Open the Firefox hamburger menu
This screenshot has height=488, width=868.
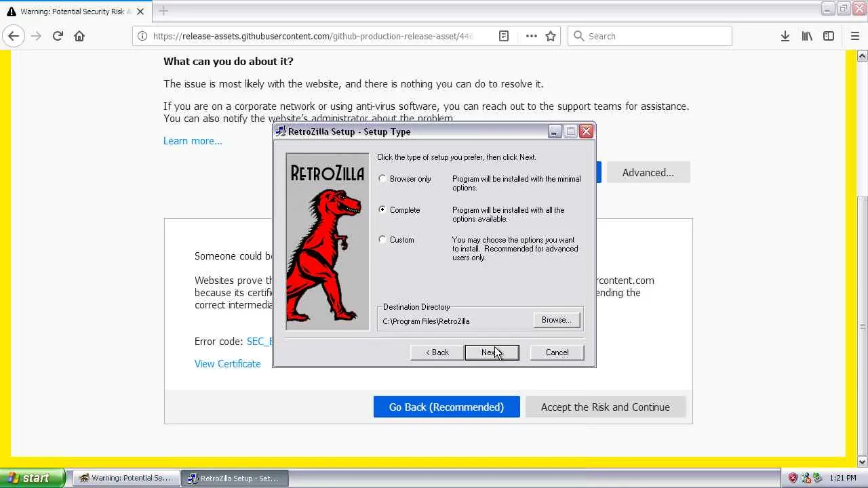pos(854,36)
